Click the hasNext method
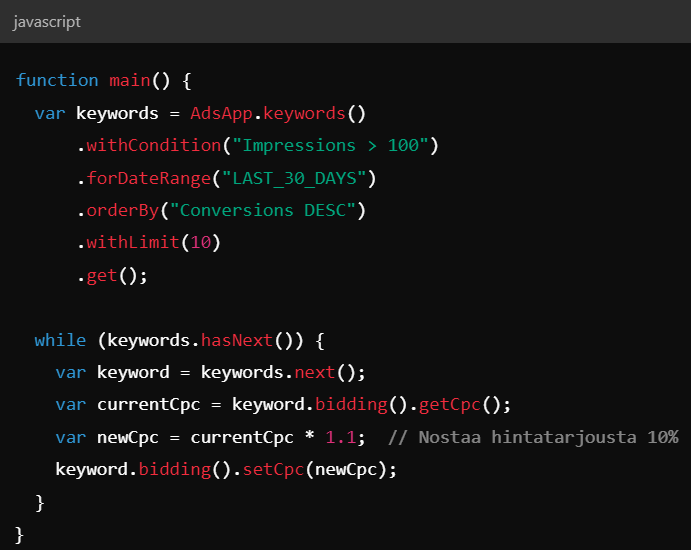The height and width of the screenshot is (550, 691). [x=237, y=341]
